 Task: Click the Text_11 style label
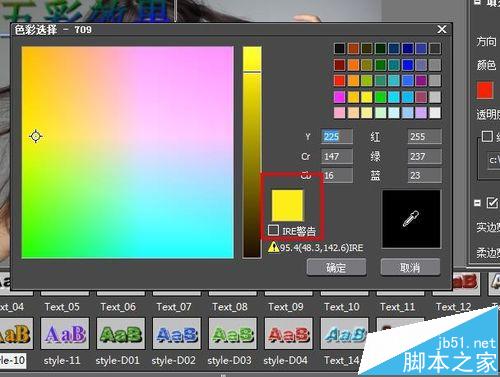click(x=398, y=307)
